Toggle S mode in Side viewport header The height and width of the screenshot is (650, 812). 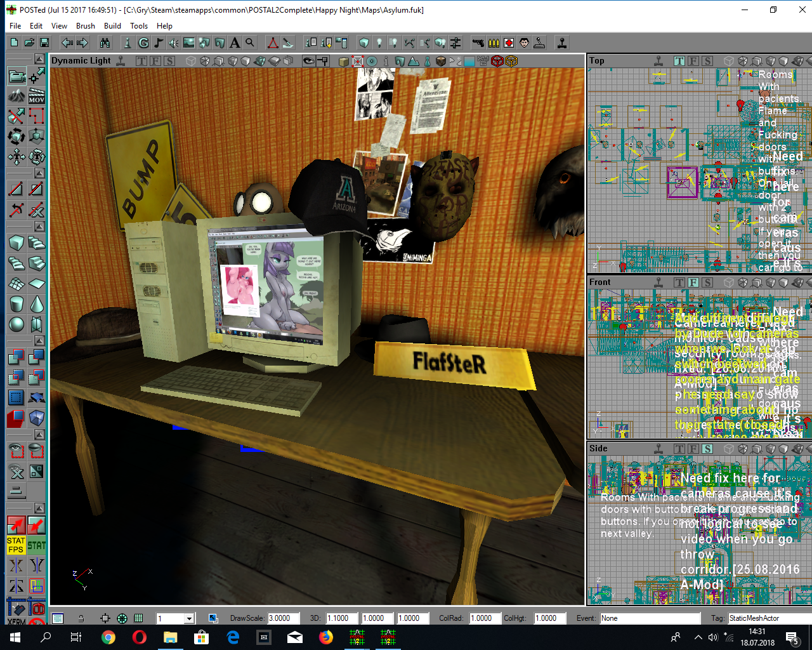[x=707, y=449]
